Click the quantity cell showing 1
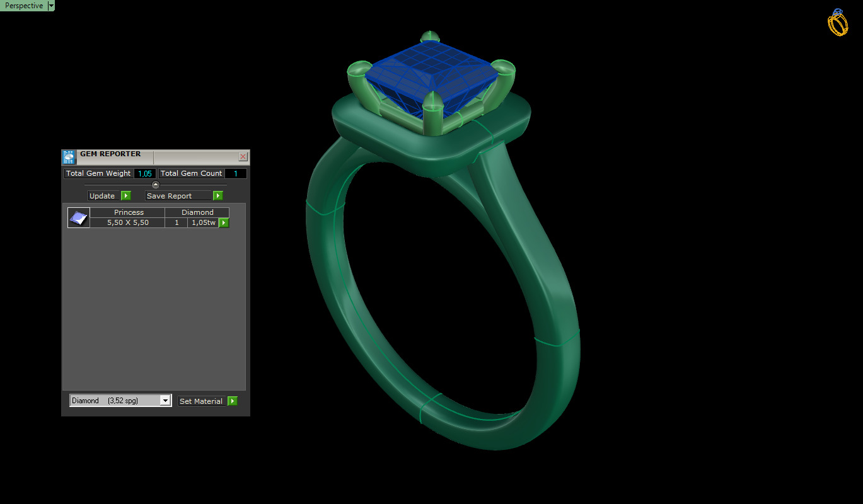The height and width of the screenshot is (504, 863). pos(177,222)
